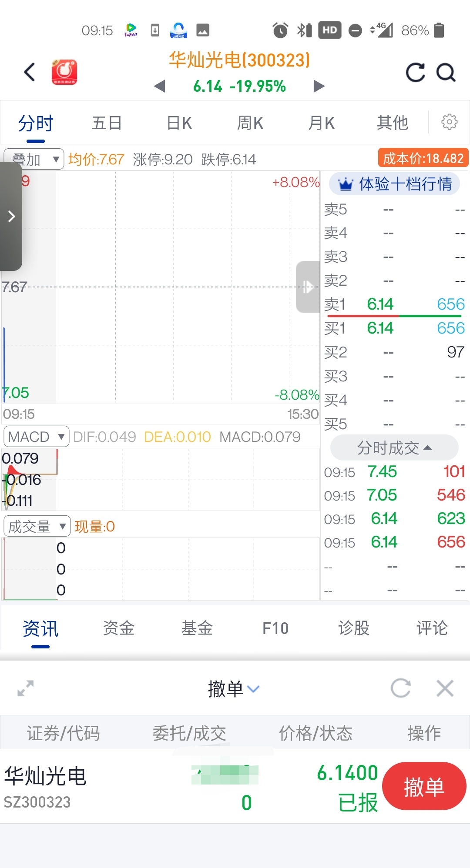The width and height of the screenshot is (470, 868).
Task: Tap the DEA:0.010 value
Action: (x=178, y=437)
